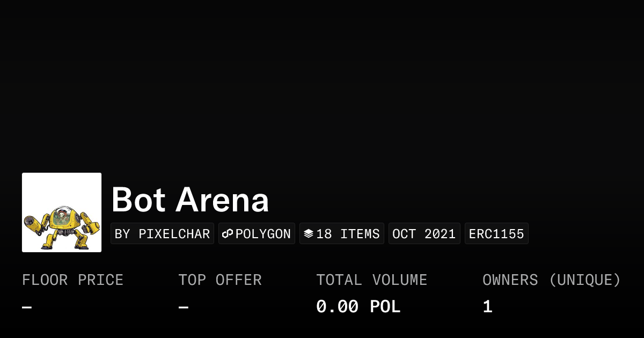The width and height of the screenshot is (644, 338).
Task: Select the OCT 2021 creation date badge
Action: 424,234
